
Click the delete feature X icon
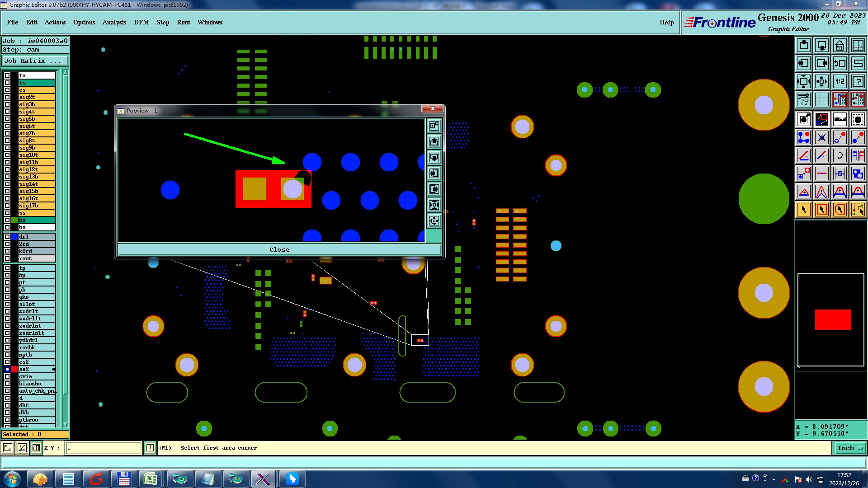tap(822, 137)
